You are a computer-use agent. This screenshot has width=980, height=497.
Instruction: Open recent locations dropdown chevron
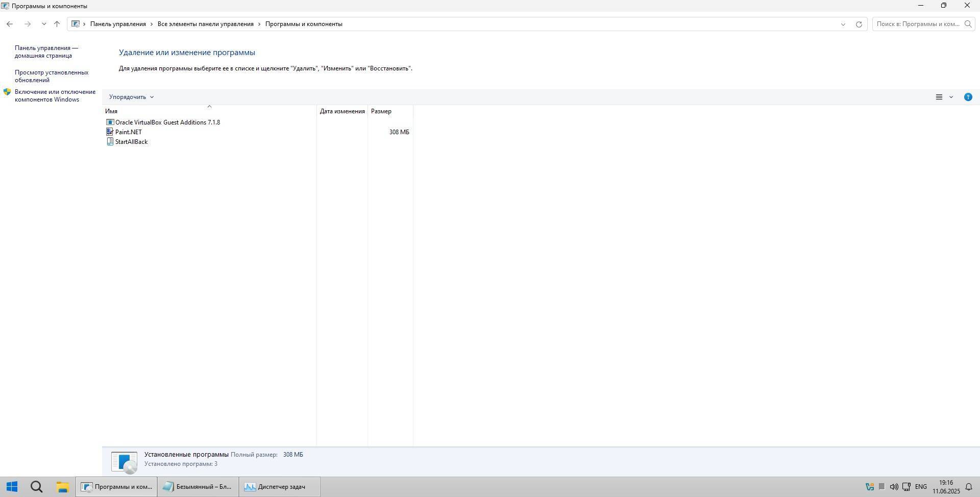click(x=44, y=24)
